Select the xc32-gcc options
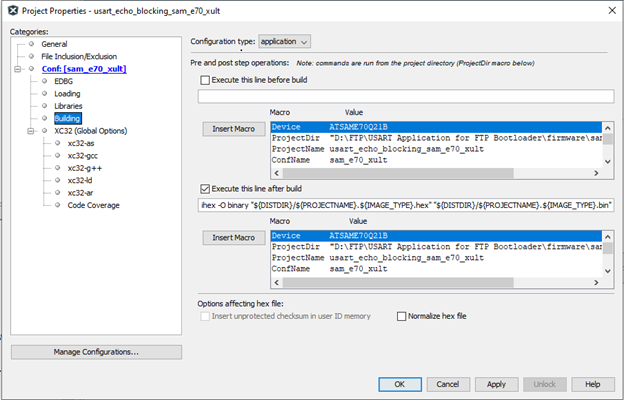Image resolution: width=624 pixels, height=400 pixels. (x=83, y=156)
